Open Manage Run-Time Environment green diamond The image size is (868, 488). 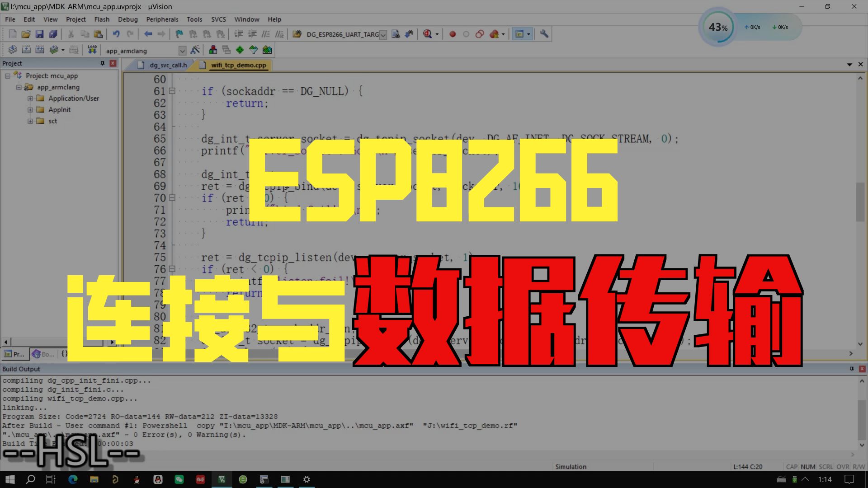tap(240, 50)
